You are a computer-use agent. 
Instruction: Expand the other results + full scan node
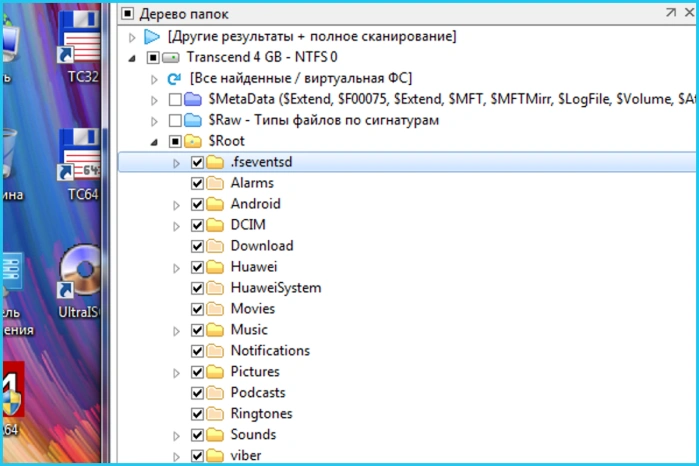pyautogui.click(x=132, y=37)
